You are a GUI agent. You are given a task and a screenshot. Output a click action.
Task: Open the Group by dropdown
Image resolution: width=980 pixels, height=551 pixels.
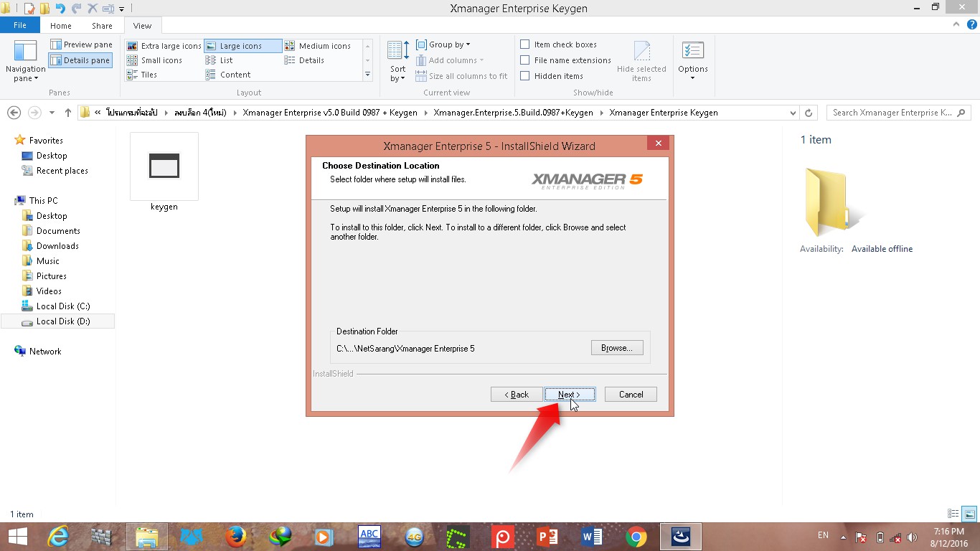[443, 44]
